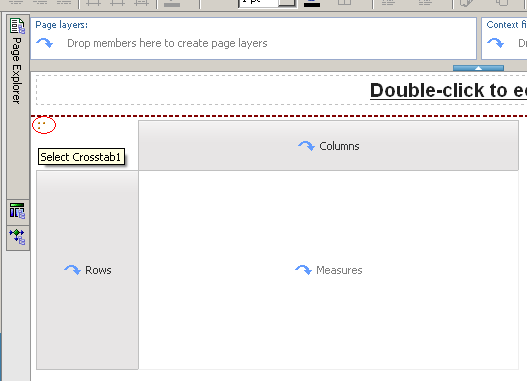527x381 pixels.
Task: Collapse the page layers area with blue handle
Action: tap(478, 68)
